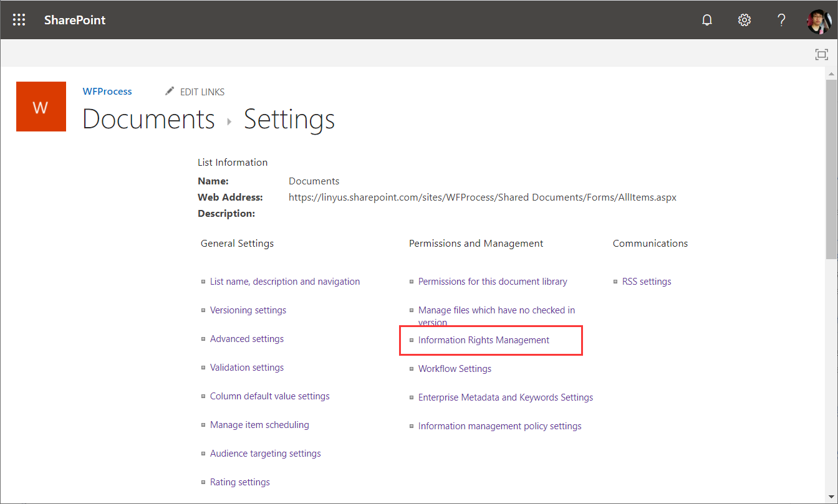The height and width of the screenshot is (504, 838).
Task: Go to RSS settings
Action: point(647,282)
